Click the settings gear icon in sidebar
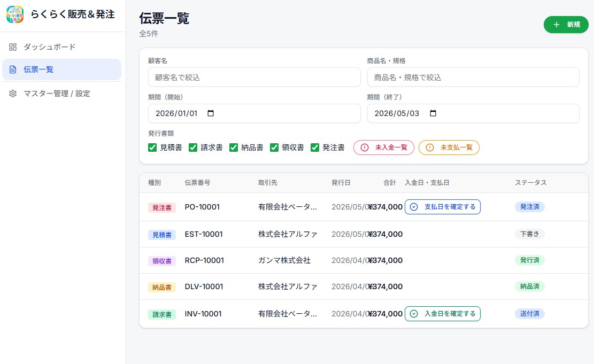This screenshot has height=364, width=594. [x=13, y=94]
